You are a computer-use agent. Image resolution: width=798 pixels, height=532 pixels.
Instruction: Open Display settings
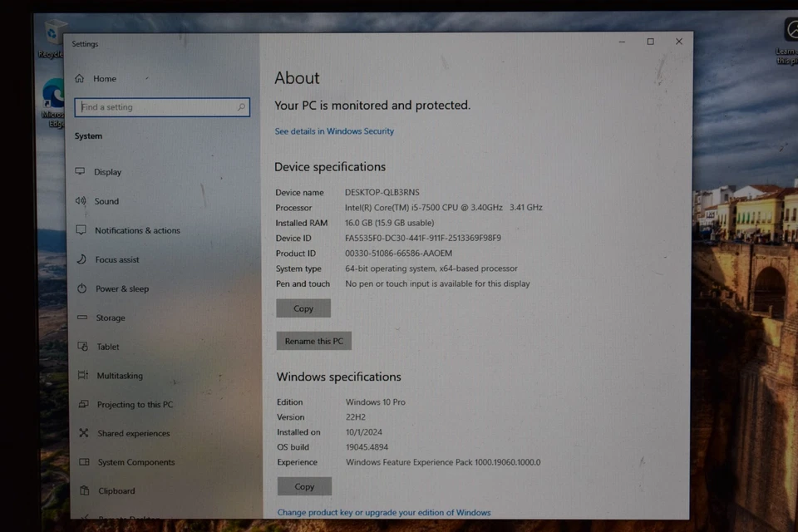tap(108, 172)
